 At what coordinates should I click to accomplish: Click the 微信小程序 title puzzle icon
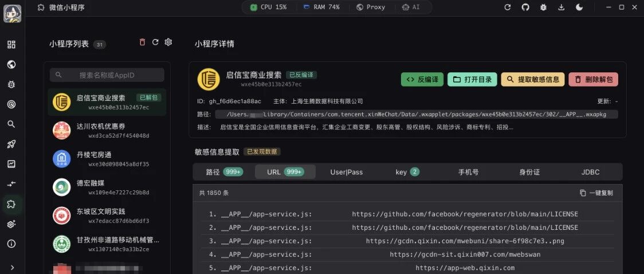(41, 7)
